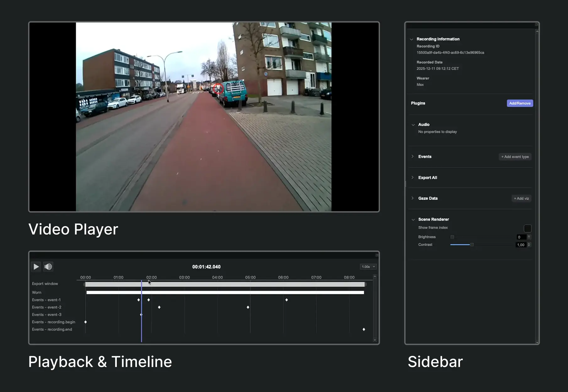Expand the Events section chevron

[413, 156]
